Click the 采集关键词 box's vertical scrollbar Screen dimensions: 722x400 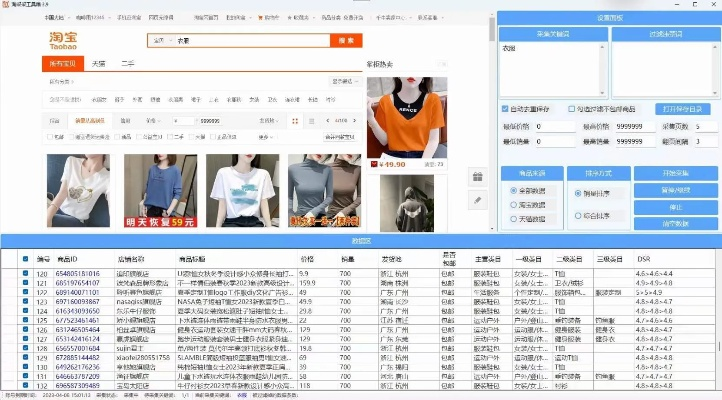point(602,70)
